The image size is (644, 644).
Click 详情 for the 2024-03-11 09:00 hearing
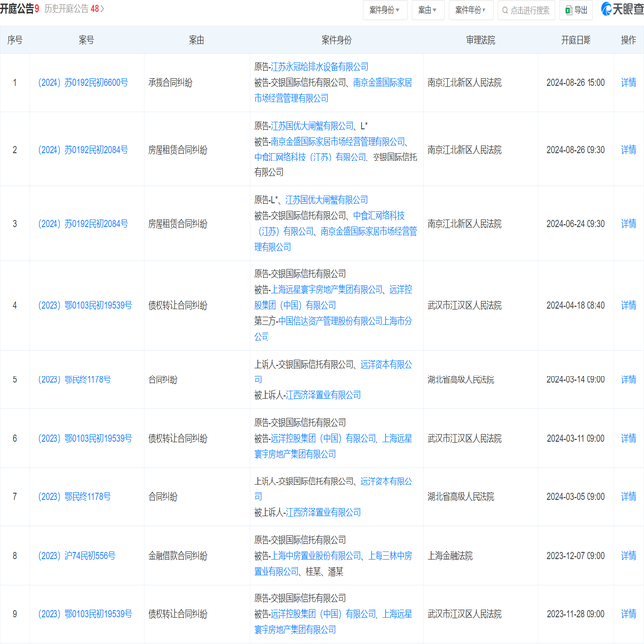click(628, 439)
